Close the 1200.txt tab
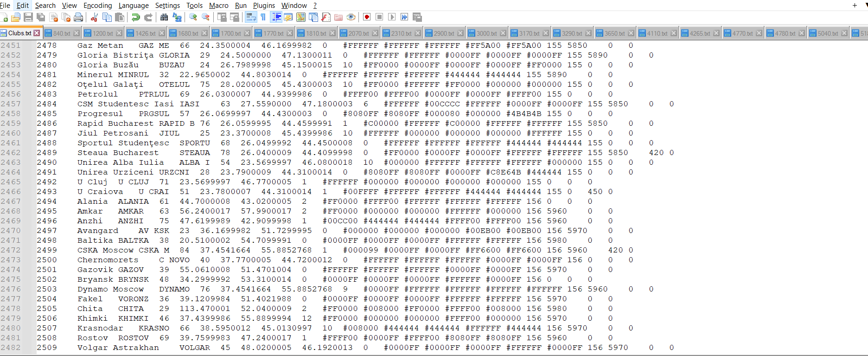Viewport: 868px width, 356px height. click(119, 33)
